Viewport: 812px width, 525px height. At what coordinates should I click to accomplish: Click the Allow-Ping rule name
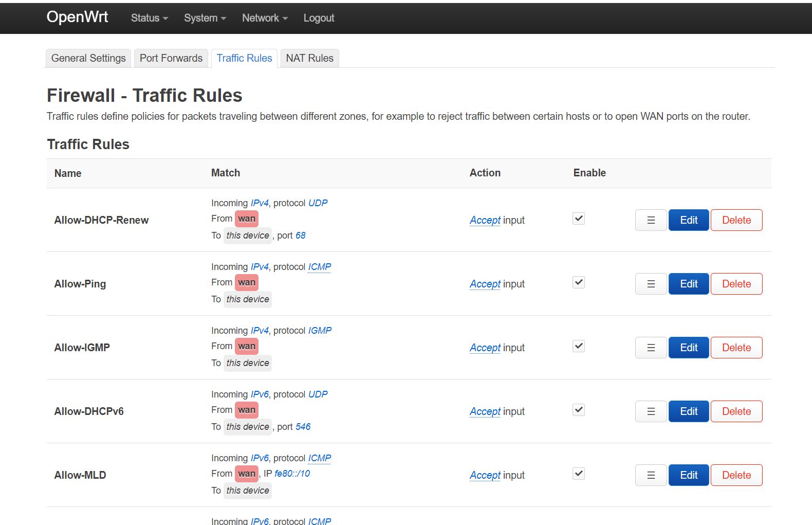click(x=80, y=284)
